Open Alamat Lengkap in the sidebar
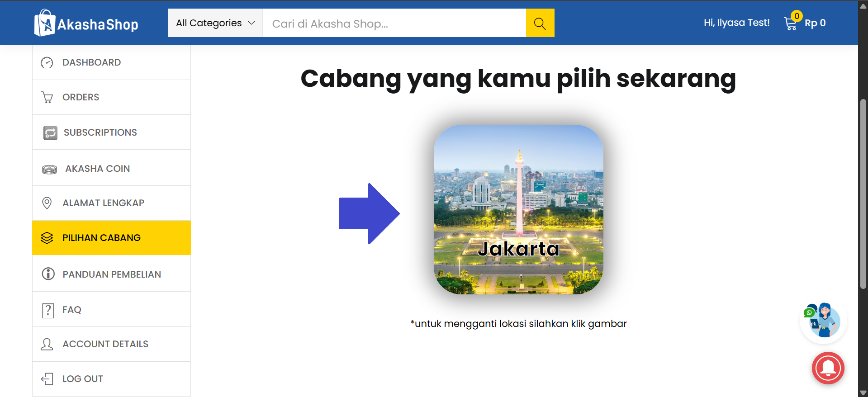This screenshot has width=868, height=397. [103, 203]
